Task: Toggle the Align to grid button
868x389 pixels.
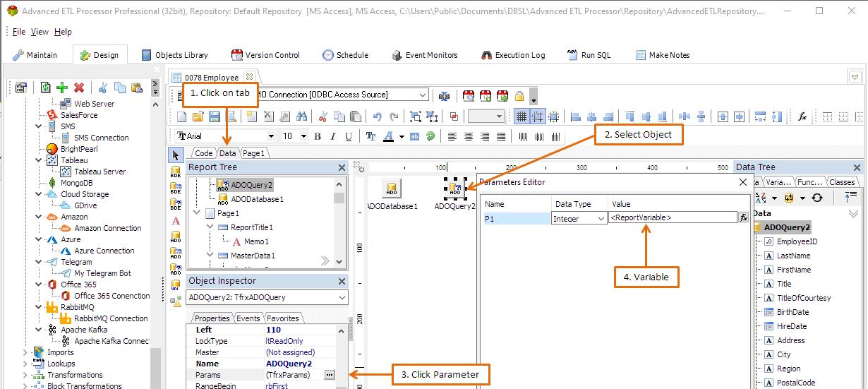Action: (x=538, y=116)
